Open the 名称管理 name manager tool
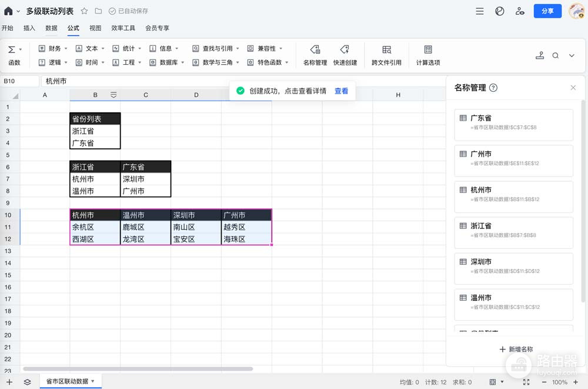Viewport: 588px width, 389px height. coord(315,55)
